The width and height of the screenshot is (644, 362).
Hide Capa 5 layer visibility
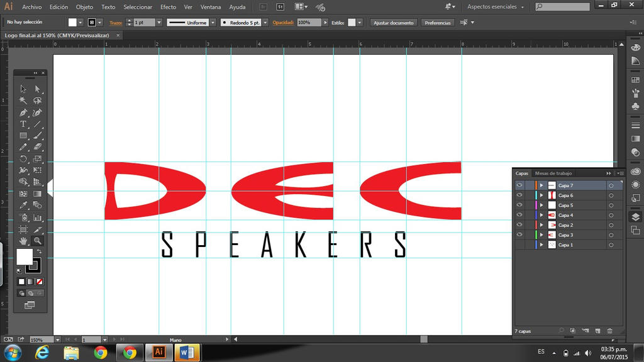click(519, 205)
